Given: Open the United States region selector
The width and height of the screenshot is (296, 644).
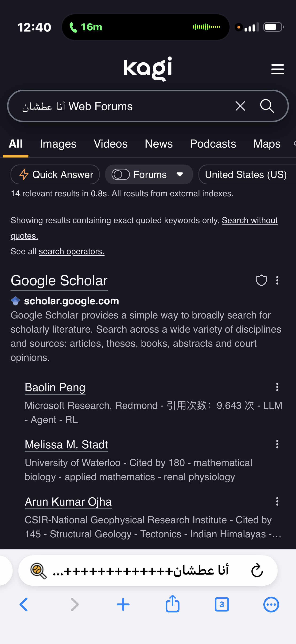Looking at the screenshot, I should pyautogui.click(x=246, y=174).
